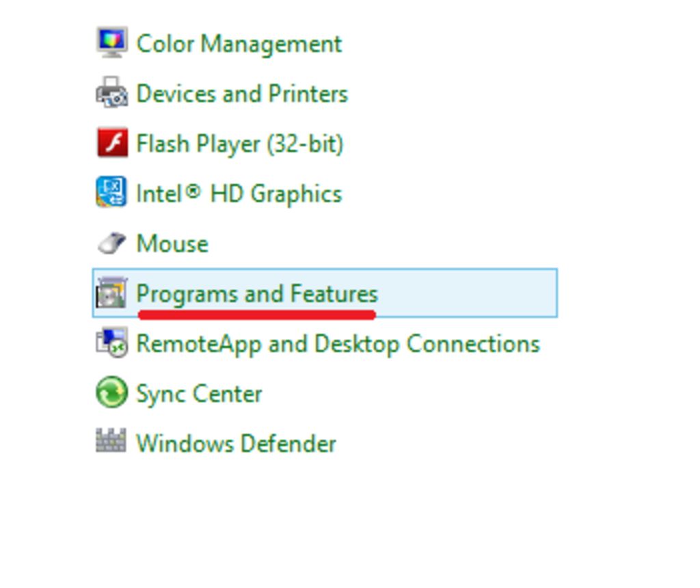Image resolution: width=700 pixels, height=588 pixels.
Task: Click the Programs and Features icon
Action: [111, 293]
